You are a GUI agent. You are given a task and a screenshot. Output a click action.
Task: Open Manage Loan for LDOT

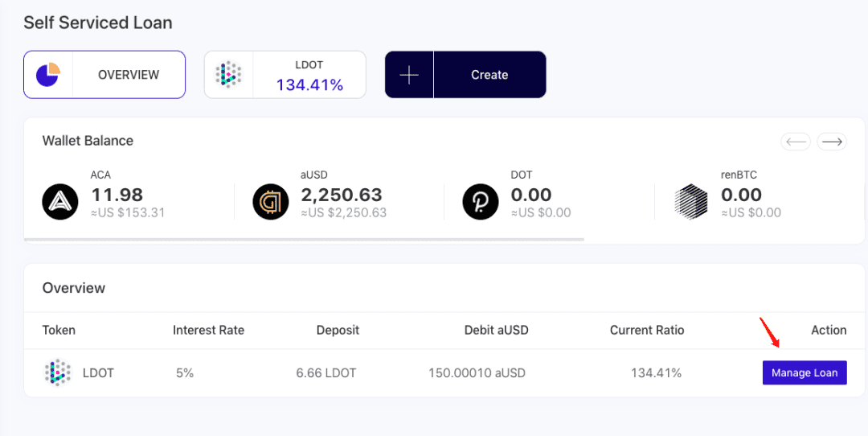[805, 372]
